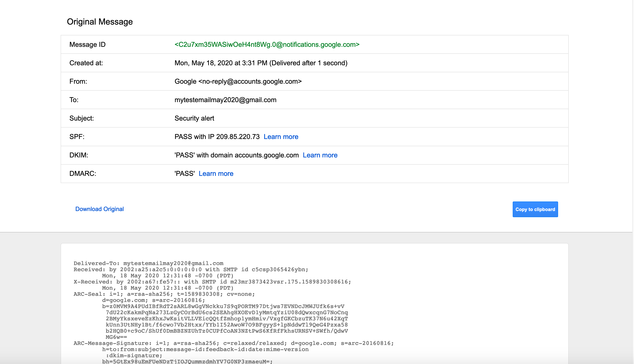Click the Created at timestamp row
The height and width of the screenshot is (364, 634).
coord(261,63)
